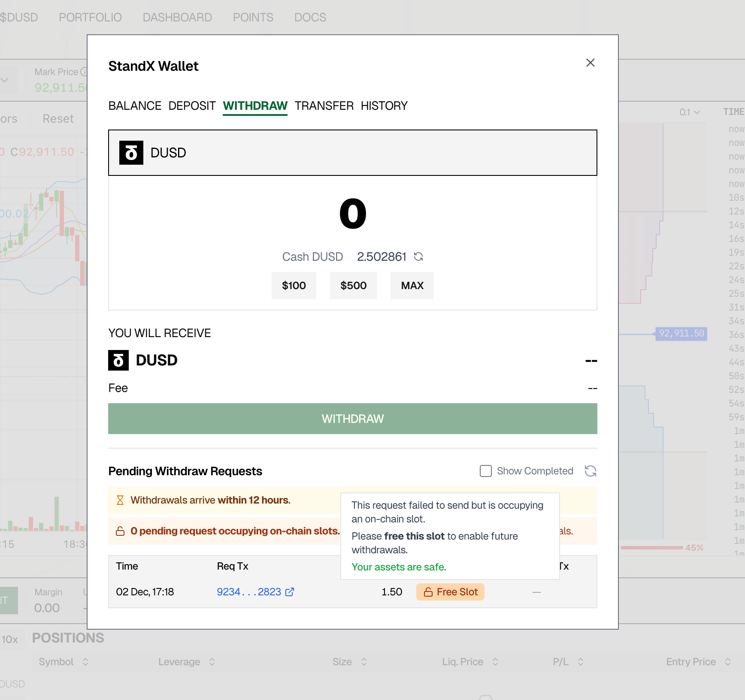Viewport: 745px width, 700px height.
Task: Open external link icon for transaction 9234...2823
Action: click(x=290, y=592)
